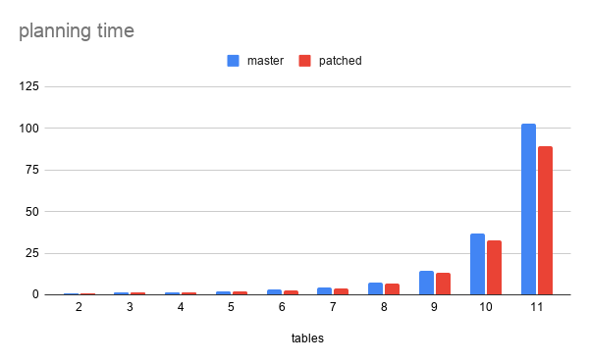Click the y-axis label 50

click(32, 212)
